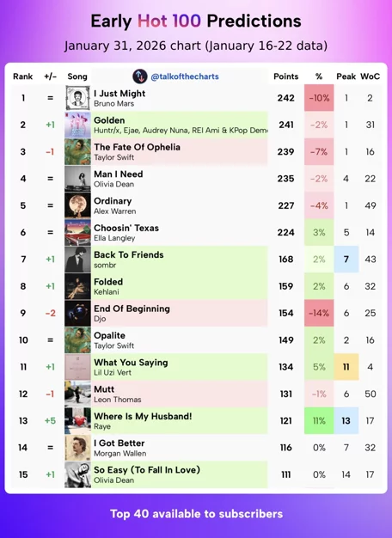This screenshot has width=392, height=538.
Task: Click the yellow peak 11 cell
Action: tap(346, 367)
